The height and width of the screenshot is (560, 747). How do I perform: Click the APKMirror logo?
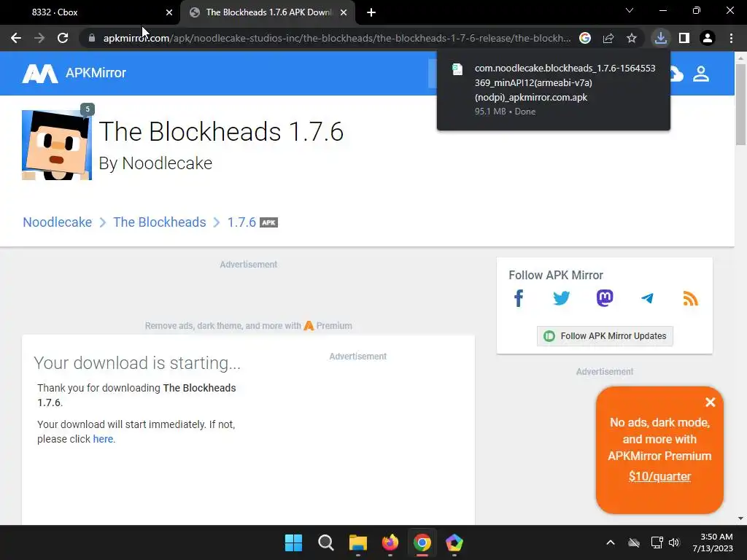coord(74,73)
